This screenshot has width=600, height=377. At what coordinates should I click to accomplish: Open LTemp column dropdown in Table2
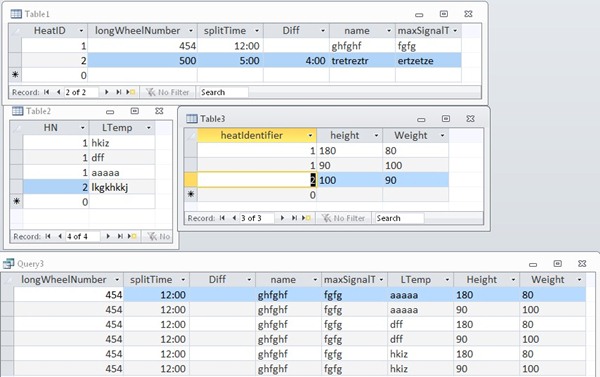(x=148, y=128)
